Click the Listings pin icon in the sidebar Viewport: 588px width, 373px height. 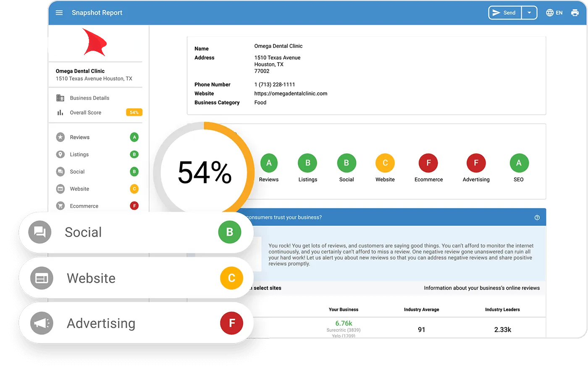pyautogui.click(x=60, y=154)
